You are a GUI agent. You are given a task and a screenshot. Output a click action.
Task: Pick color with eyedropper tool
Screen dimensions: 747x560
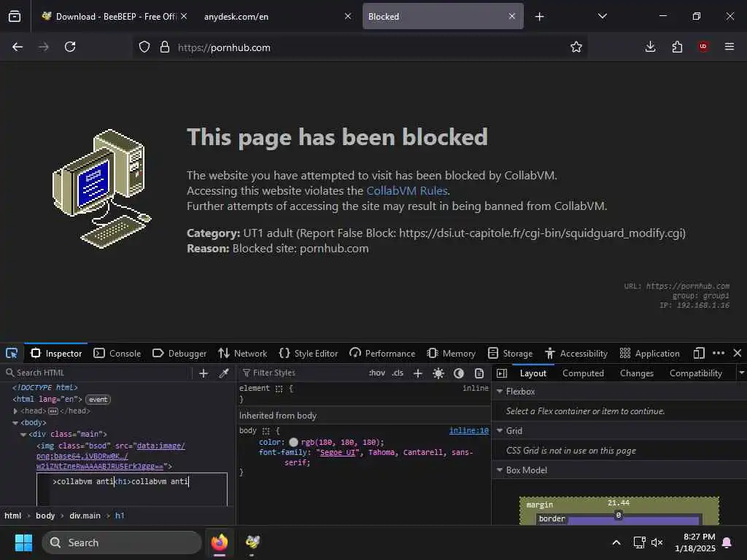[x=224, y=373]
